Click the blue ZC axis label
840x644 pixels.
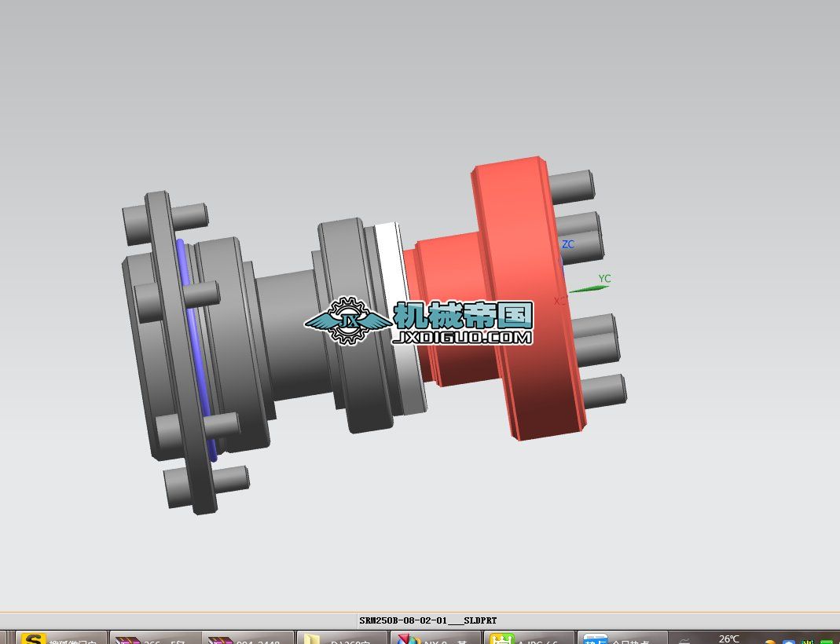click(567, 244)
